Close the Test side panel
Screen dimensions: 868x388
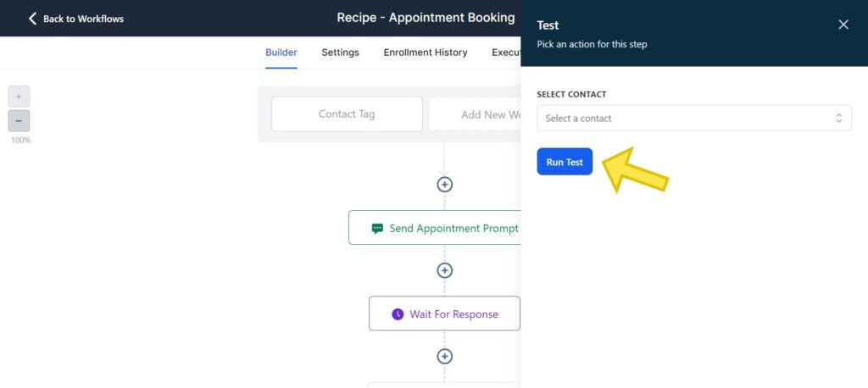tap(843, 25)
